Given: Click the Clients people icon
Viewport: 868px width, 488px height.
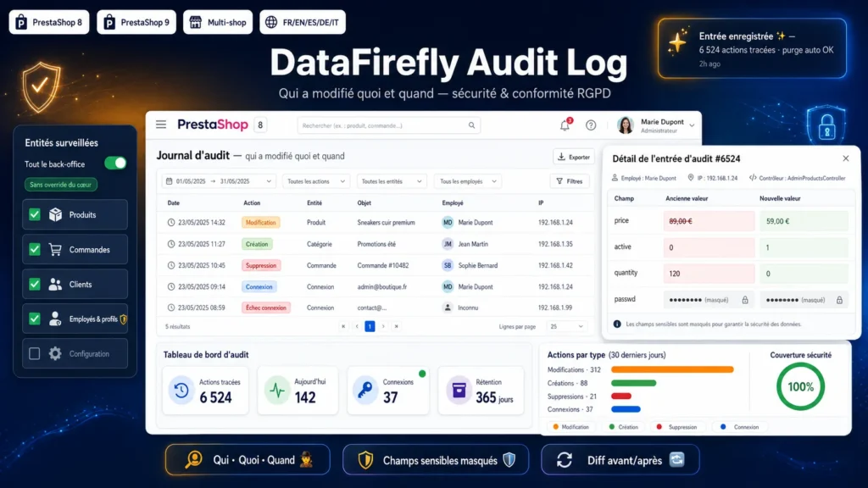Looking at the screenshot, I should pyautogui.click(x=55, y=285).
